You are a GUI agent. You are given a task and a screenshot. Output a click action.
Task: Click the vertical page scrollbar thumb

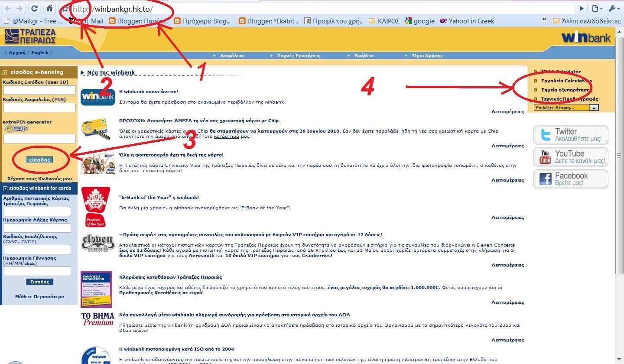(619, 155)
